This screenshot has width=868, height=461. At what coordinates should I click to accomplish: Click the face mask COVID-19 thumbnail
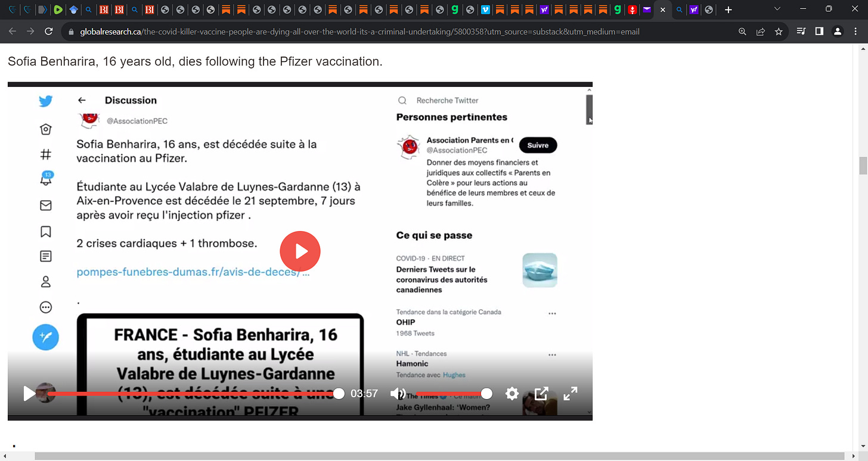(x=540, y=270)
